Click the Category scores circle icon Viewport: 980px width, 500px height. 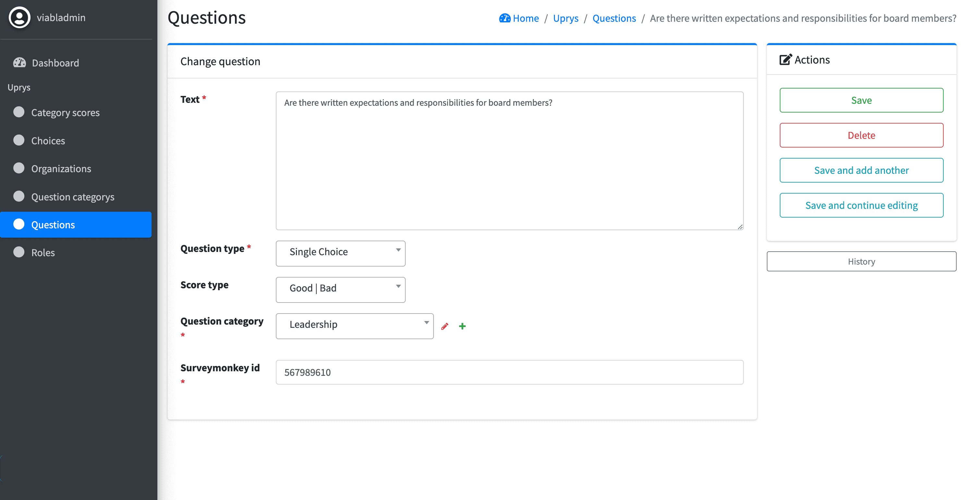18,112
